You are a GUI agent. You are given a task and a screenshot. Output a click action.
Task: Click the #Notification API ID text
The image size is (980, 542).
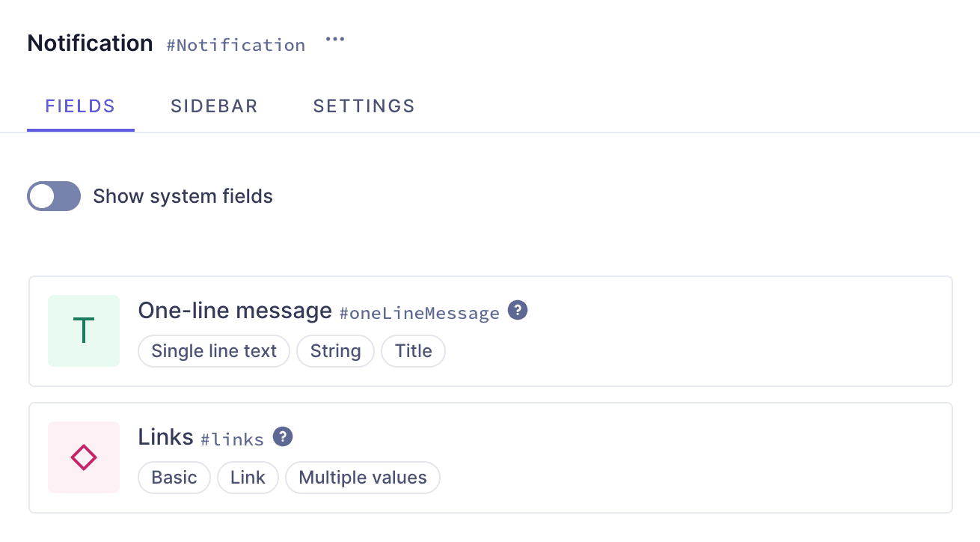pyautogui.click(x=236, y=45)
